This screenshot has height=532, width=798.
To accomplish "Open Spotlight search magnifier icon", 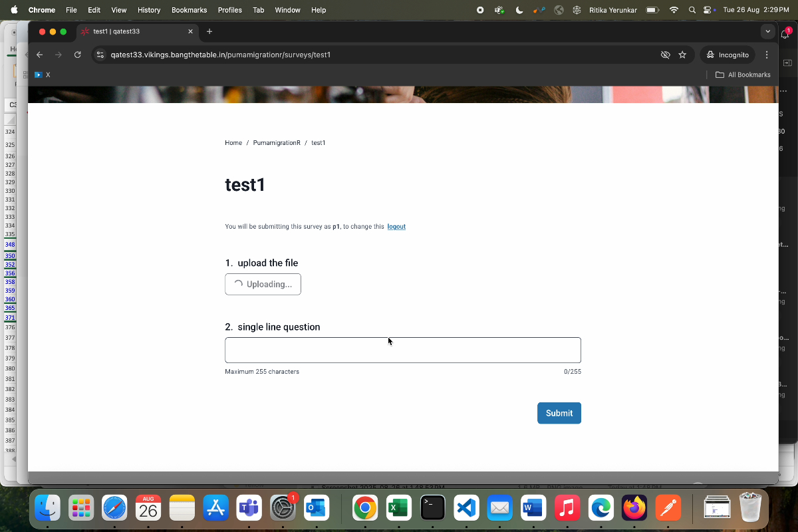I will tap(692, 10).
